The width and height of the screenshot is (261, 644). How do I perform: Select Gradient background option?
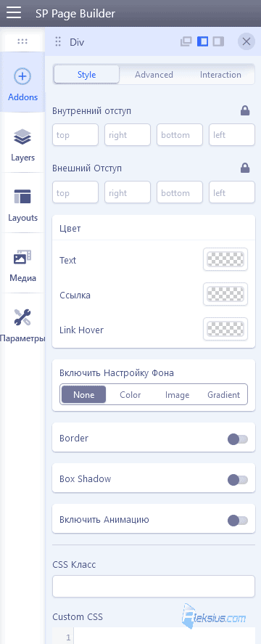tap(223, 395)
